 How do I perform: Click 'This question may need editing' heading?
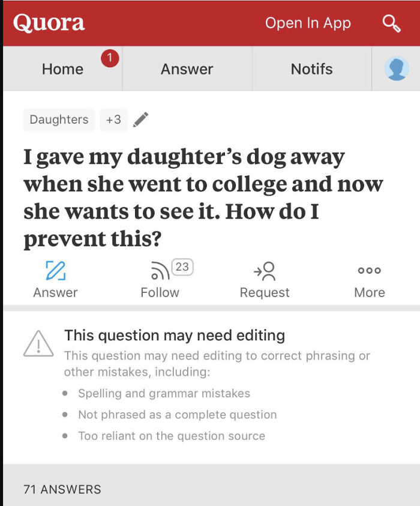tap(175, 336)
